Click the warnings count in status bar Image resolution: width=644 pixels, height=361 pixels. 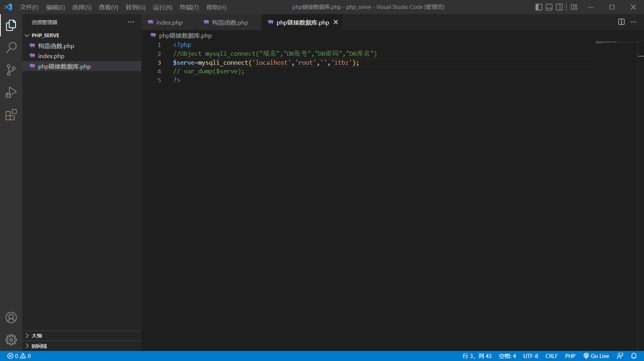pos(26,356)
